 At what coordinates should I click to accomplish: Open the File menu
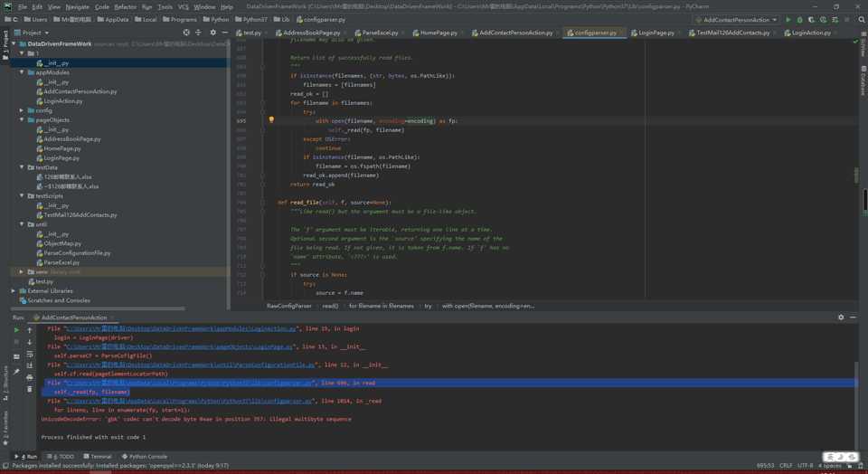click(x=23, y=6)
